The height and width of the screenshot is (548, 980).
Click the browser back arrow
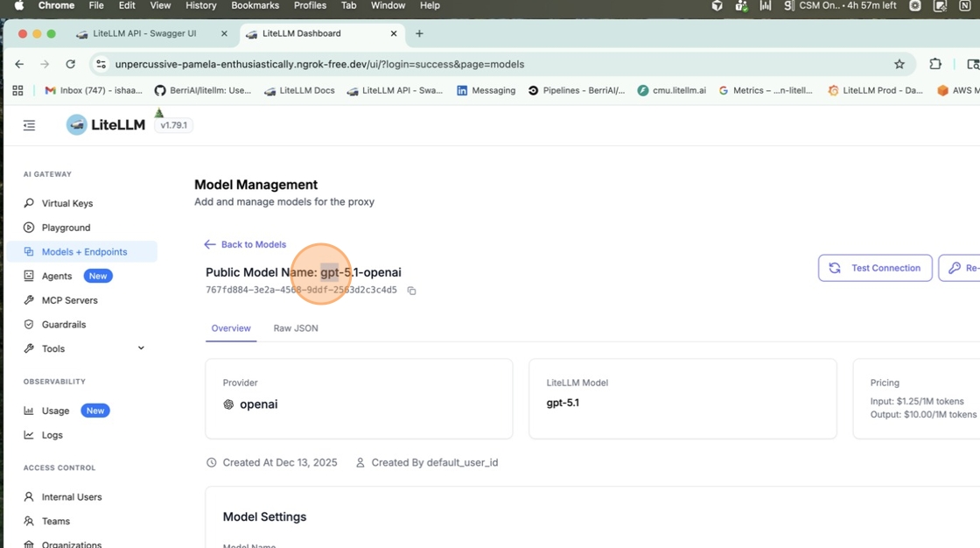tap(19, 65)
